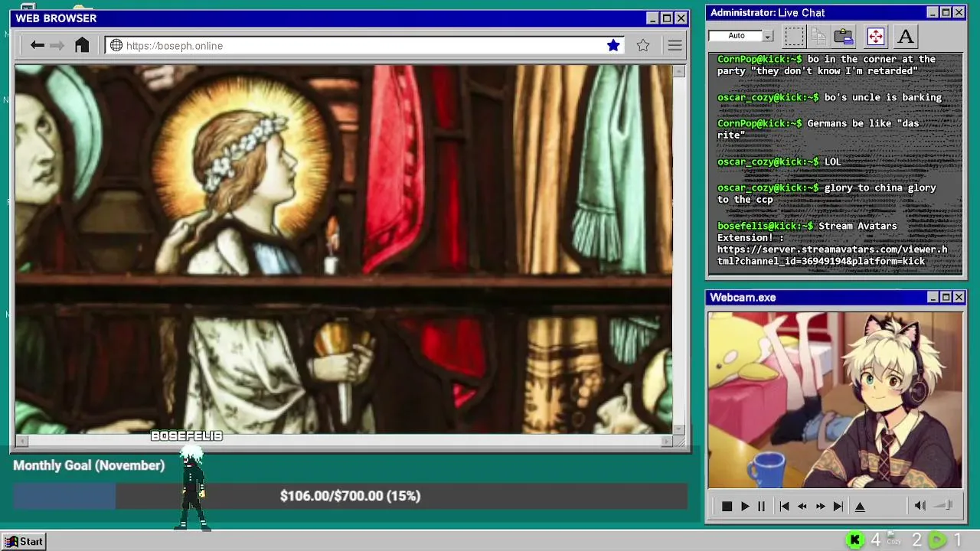Minimize the Live Chat window
This screenshot has width=980, height=551.
(x=932, y=12)
